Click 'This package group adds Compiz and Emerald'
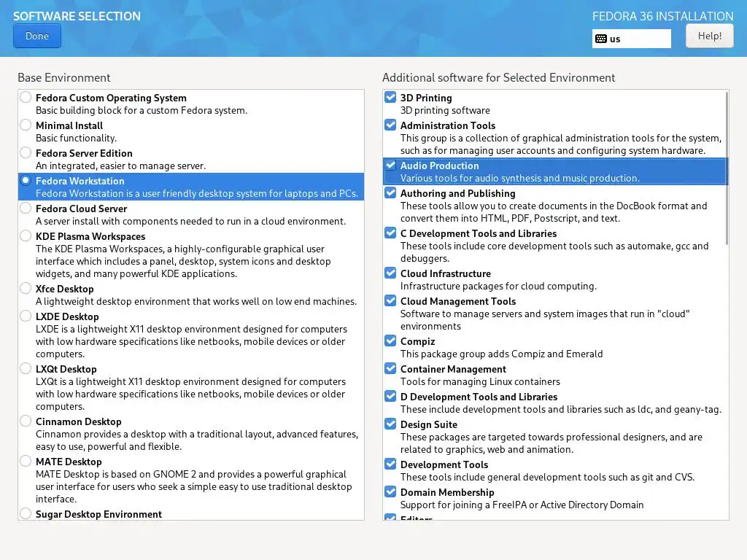Screen dimensions: 747x560 coord(501,354)
